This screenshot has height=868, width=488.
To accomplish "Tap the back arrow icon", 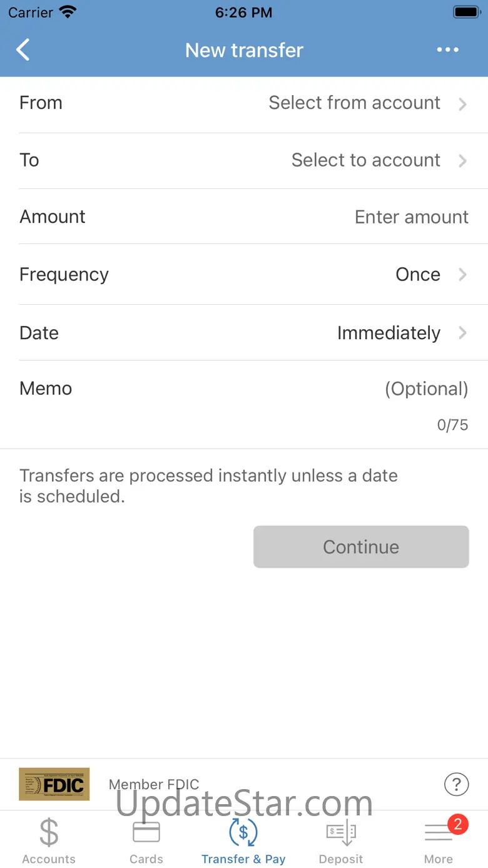I will pyautogui.click(x=23, y=50).
